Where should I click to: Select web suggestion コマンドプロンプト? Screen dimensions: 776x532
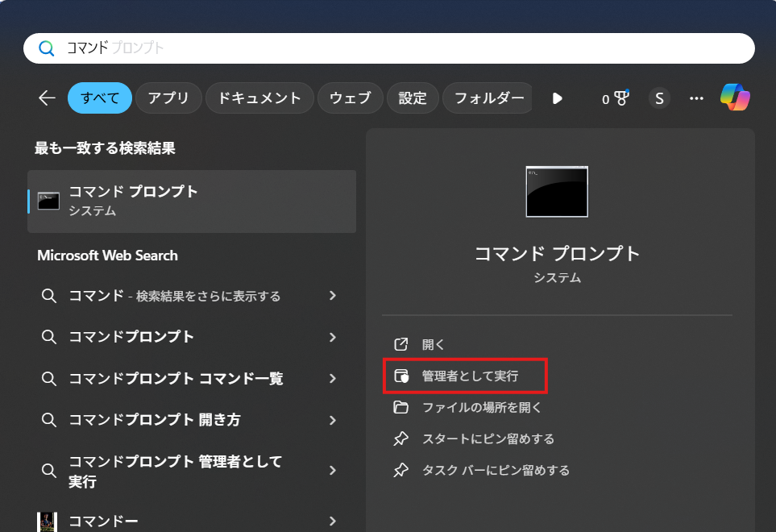192,337
